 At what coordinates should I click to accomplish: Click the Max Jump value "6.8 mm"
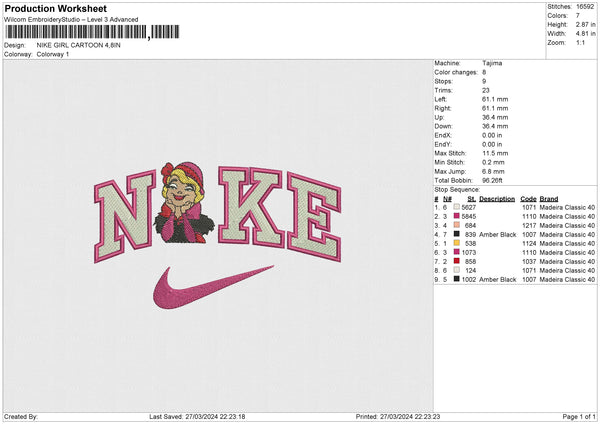493,171
